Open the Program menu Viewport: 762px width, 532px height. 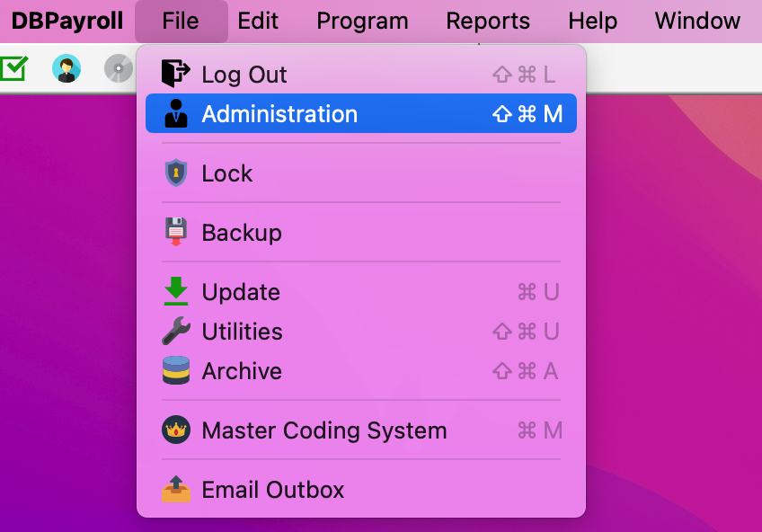tap(362, 21)
